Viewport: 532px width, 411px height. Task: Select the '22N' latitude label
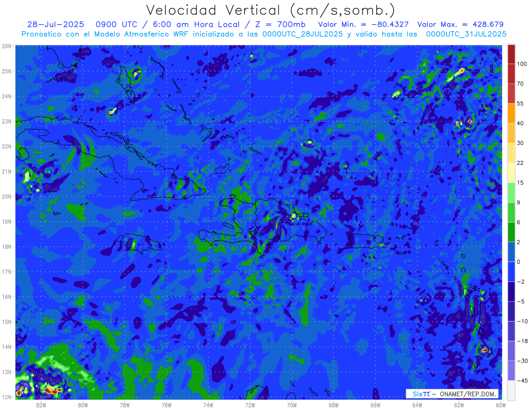[x=6, y=146]
